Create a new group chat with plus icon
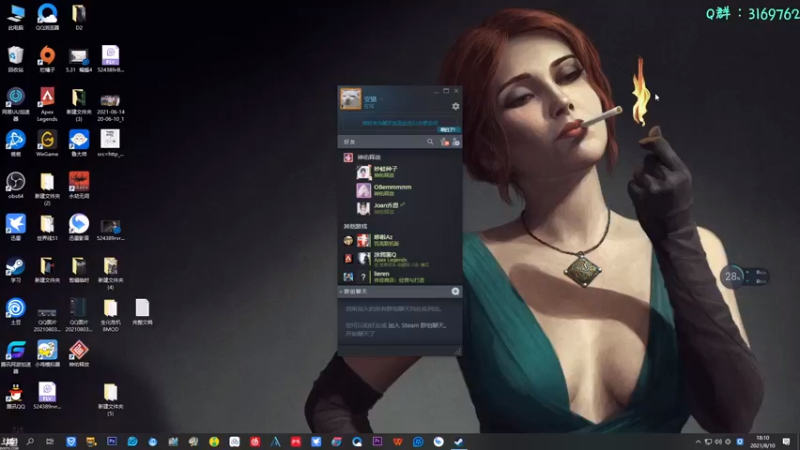Image resolution: width=800 pixels, height=450 pixels. click(455, 291)
